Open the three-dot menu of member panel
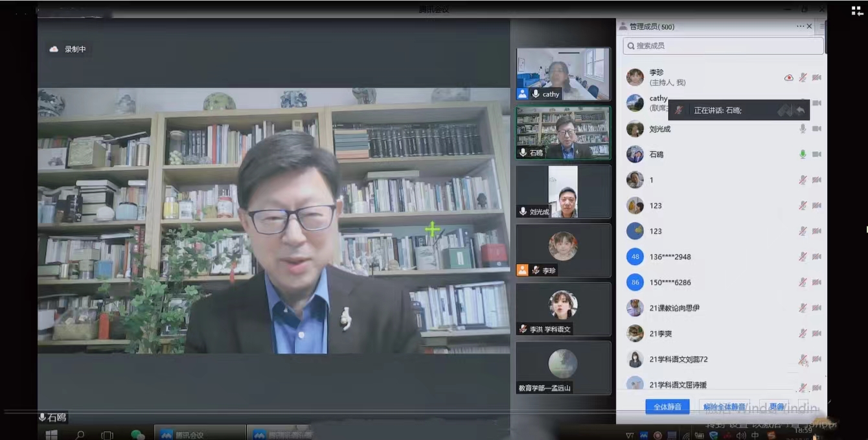 coord(800,27)
